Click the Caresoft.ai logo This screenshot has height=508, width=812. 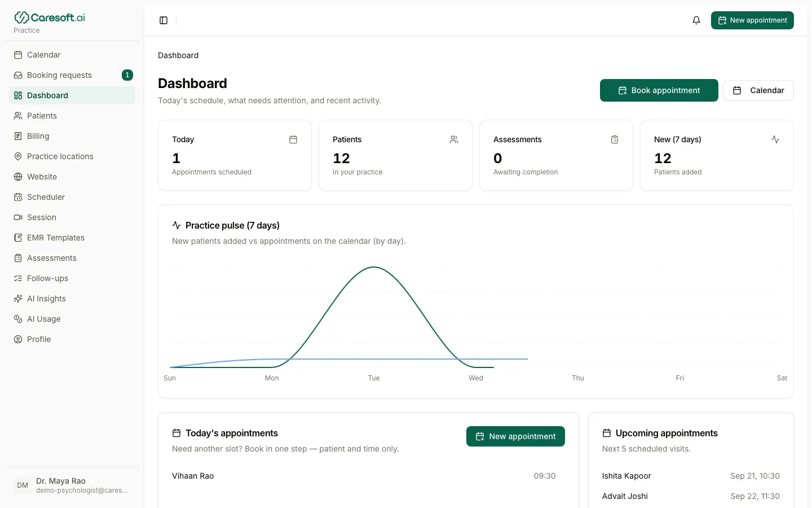coord(50,17)
